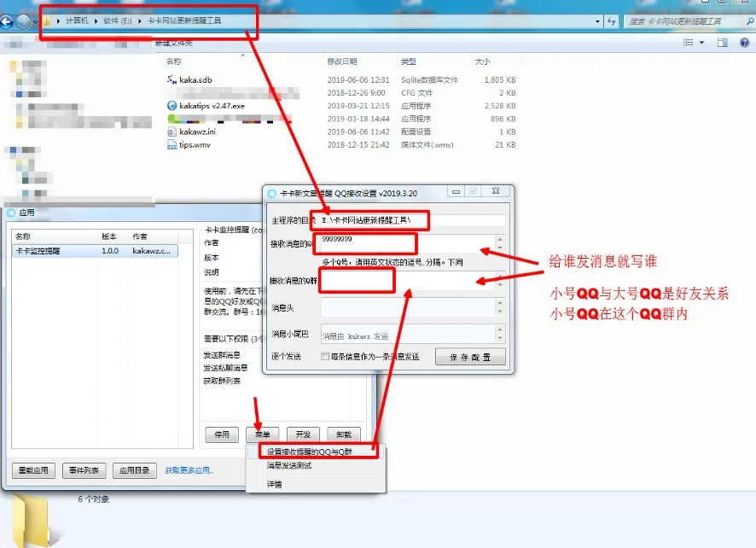Screen dimensions: 756x548
Task: Focus the 主程序的目录 path field
Action: (413, 220)
